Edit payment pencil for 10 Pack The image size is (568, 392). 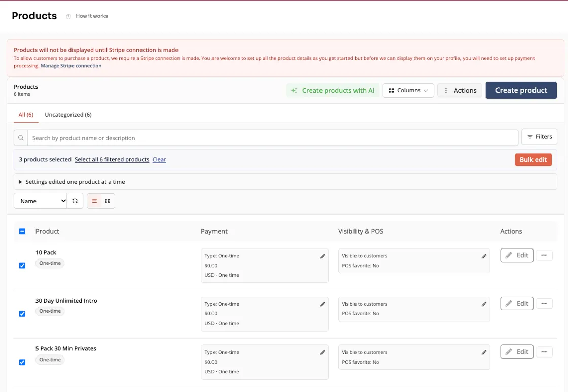coord(323,256)
